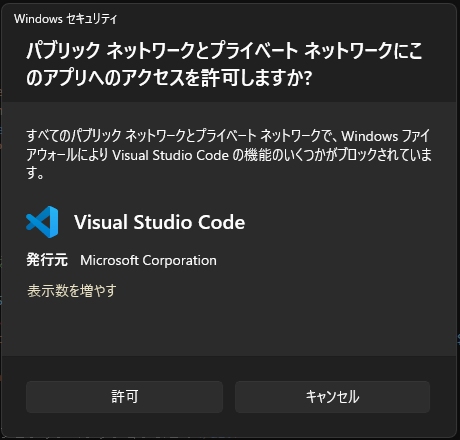Click heading line starting パブリック ネットワーク
Image resolution: width=460 pixels, height=440 pixels.
(x=224, y=51)
